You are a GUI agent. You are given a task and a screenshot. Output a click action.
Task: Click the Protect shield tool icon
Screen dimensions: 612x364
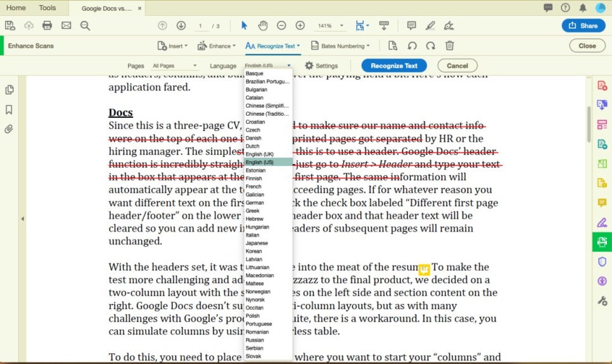pos(602,261)
